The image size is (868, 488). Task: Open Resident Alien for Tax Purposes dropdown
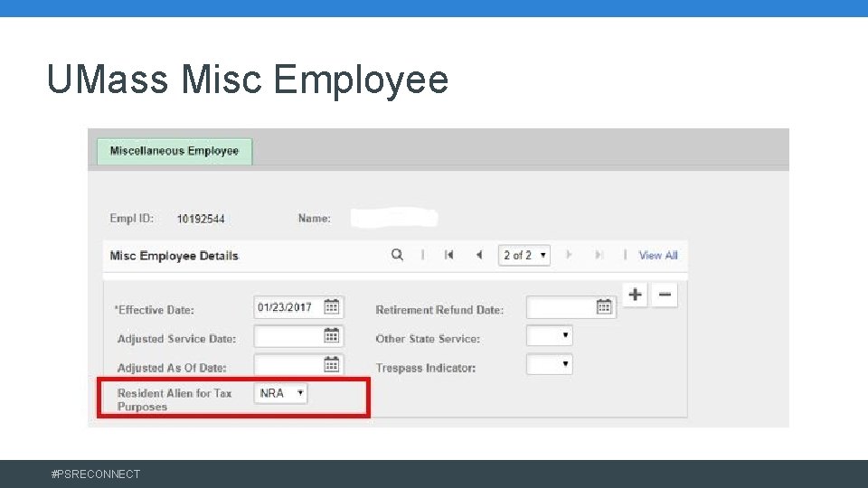click(280, 393)
